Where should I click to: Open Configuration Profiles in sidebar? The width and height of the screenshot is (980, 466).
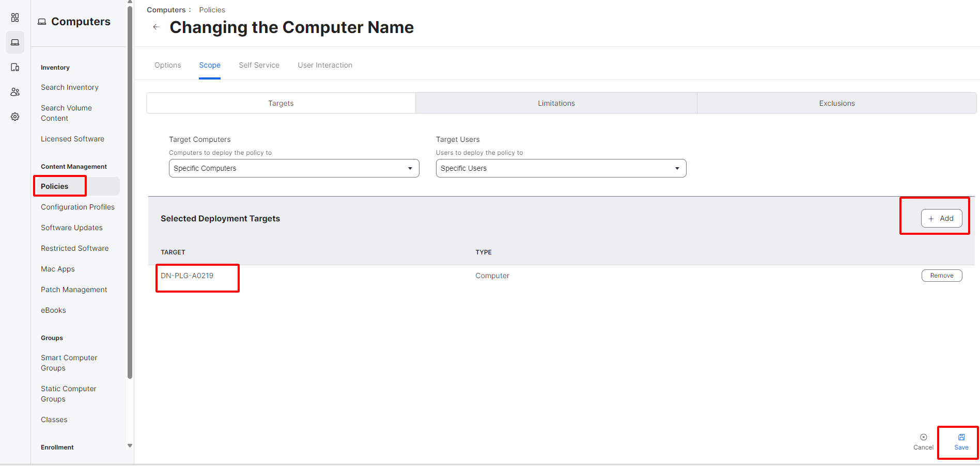(77, 207)
